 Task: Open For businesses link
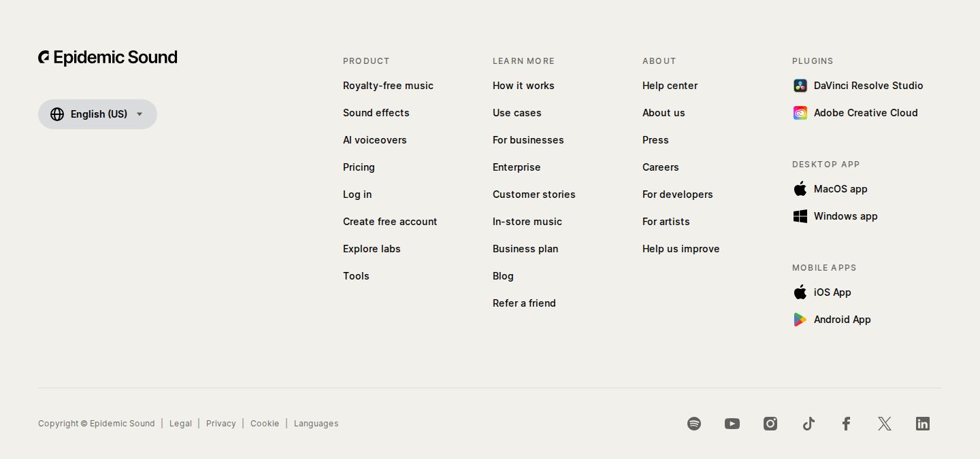coord(528,140)
